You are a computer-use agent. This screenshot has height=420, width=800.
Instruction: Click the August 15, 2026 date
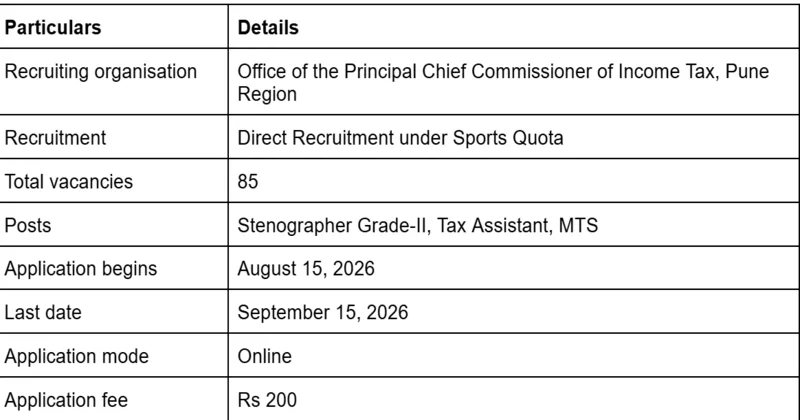point(306,269)
